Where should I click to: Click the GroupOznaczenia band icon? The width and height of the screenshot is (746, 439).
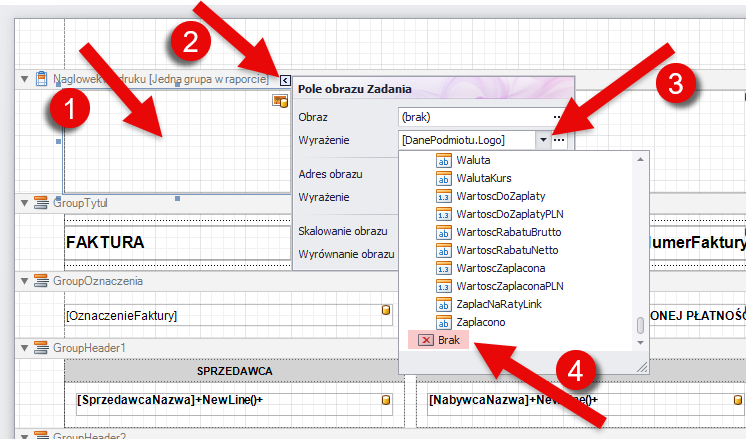(40, 282)
